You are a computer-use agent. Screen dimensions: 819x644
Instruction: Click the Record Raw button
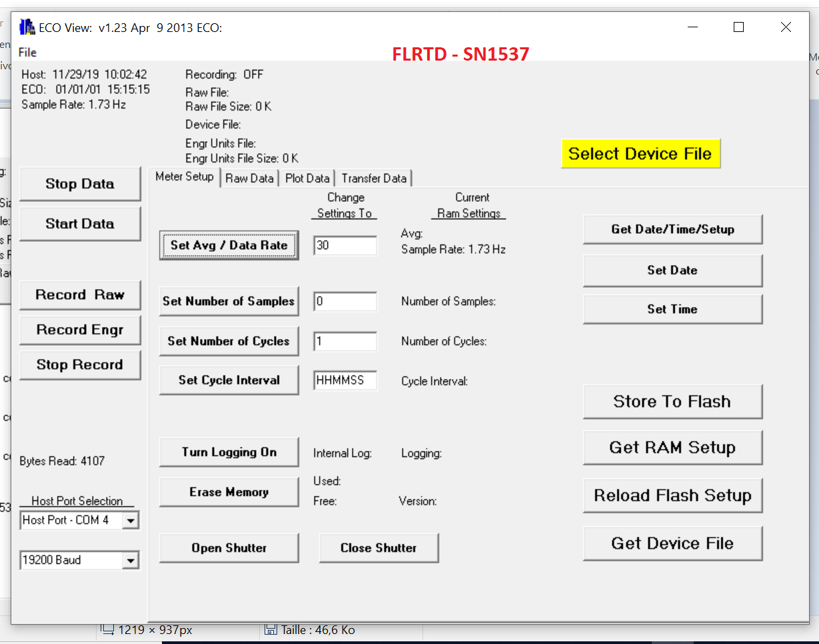click(x=80, y=295)
